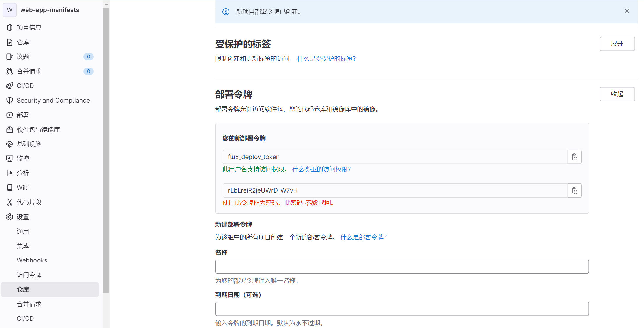Click the expiration date input field
This screenshot has height=328, width=644.
click(402, 309)
